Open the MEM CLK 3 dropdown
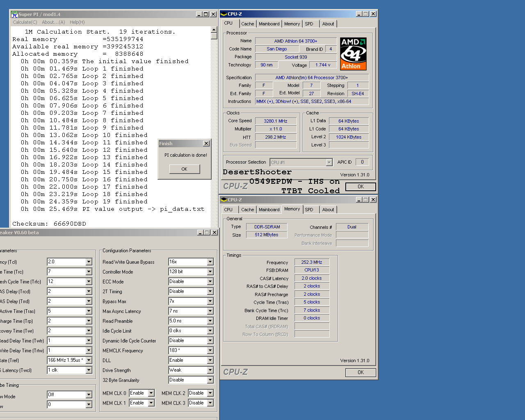 point(210,403)
